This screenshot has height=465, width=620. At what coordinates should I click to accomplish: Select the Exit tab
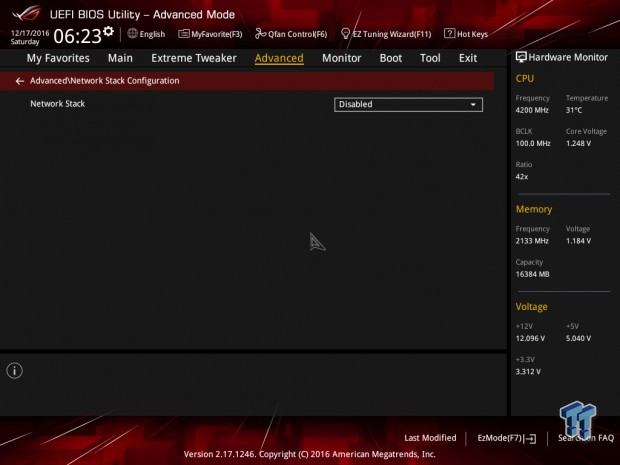coord(468,58)
